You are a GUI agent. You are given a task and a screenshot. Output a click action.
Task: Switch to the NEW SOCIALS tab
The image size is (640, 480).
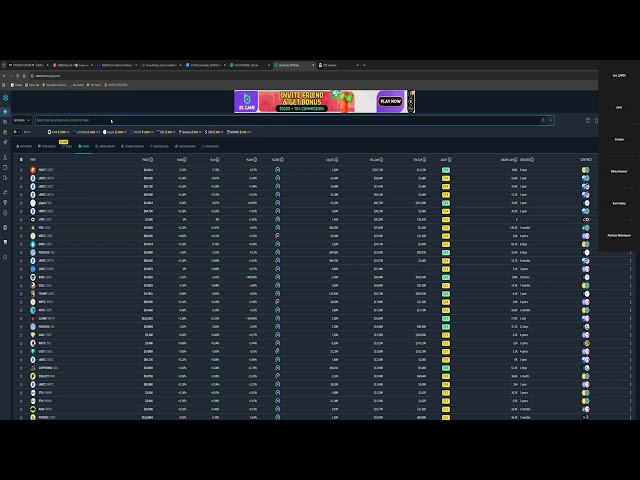tap(159, 146)
